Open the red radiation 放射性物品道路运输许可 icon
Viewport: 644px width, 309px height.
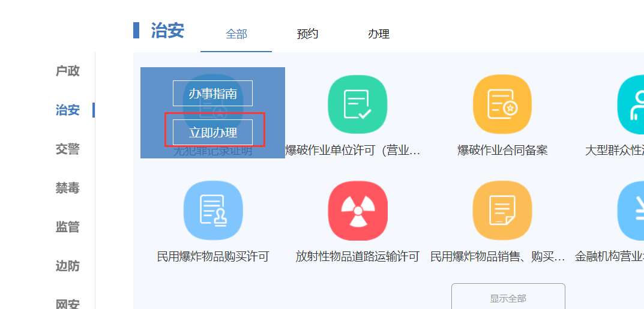pos(357,211)
